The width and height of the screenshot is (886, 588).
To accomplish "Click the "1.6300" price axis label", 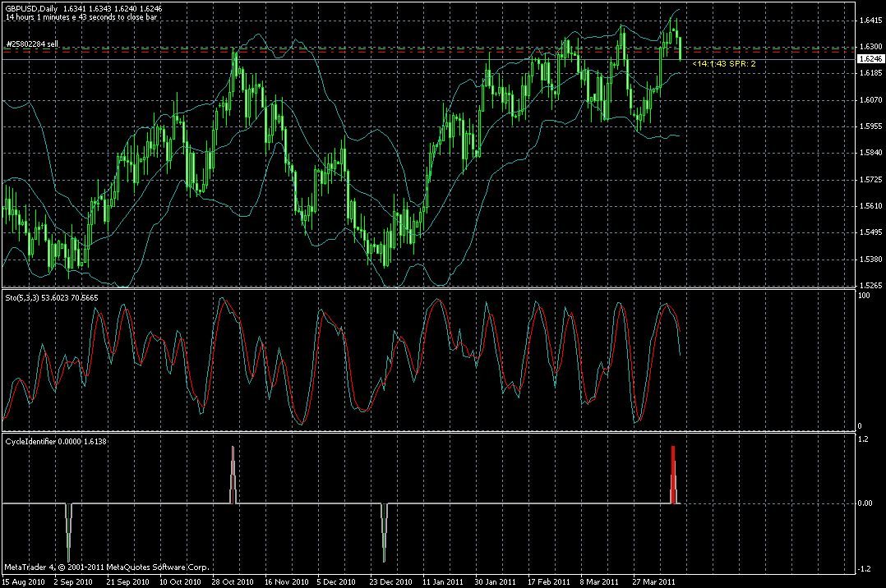I will click(x=870, y=47).
